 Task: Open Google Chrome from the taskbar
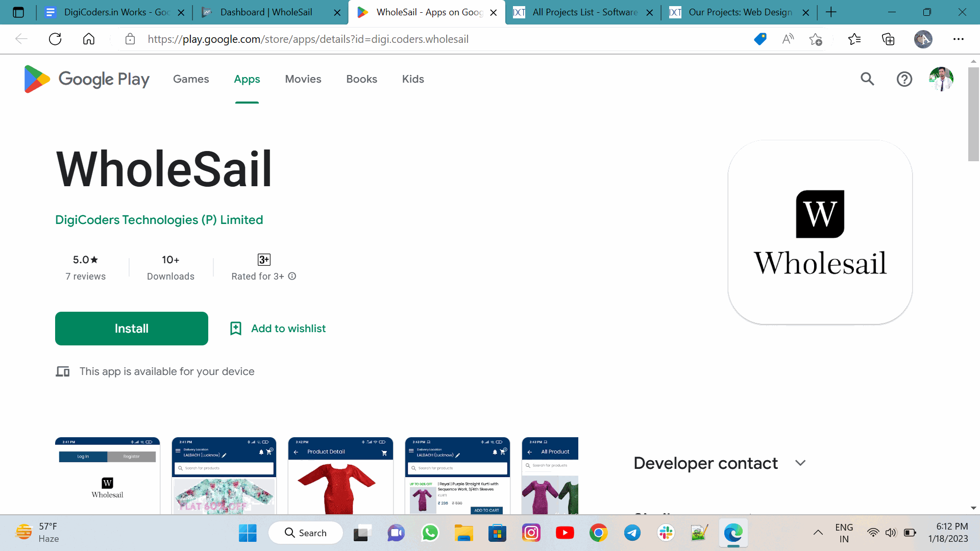click(598, 533)
